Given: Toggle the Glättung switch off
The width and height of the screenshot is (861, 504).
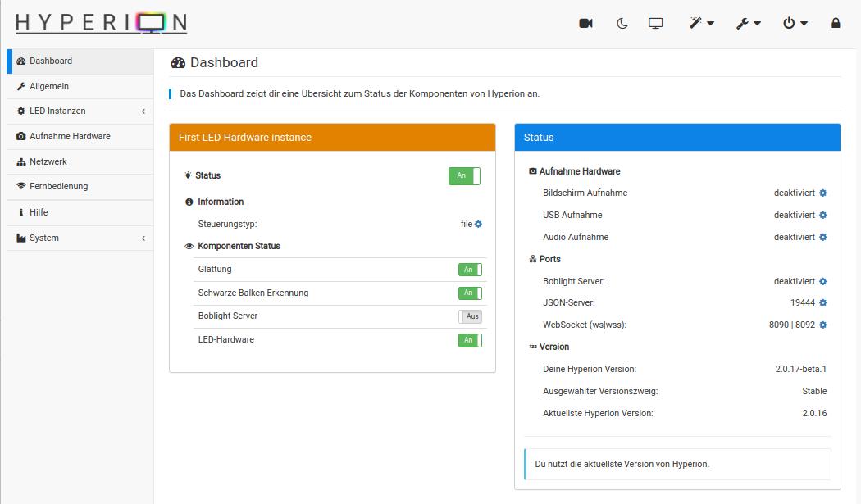Looking at the screenshot, I should [x=470, y=270].
